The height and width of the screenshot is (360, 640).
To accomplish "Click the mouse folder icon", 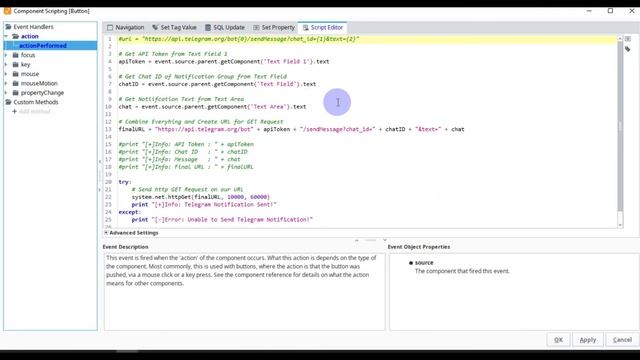I will pos(16,74).
